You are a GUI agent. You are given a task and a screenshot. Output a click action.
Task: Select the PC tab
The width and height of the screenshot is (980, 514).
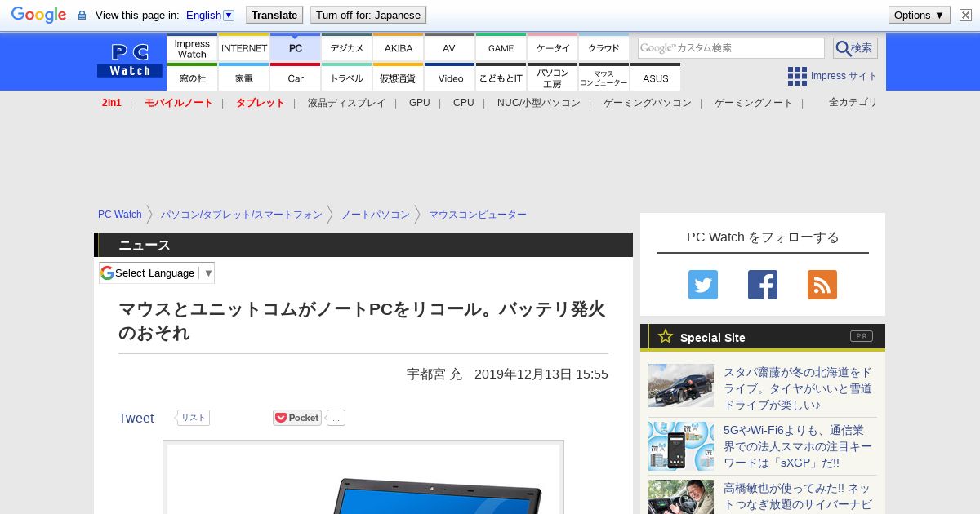click(296, 48)
